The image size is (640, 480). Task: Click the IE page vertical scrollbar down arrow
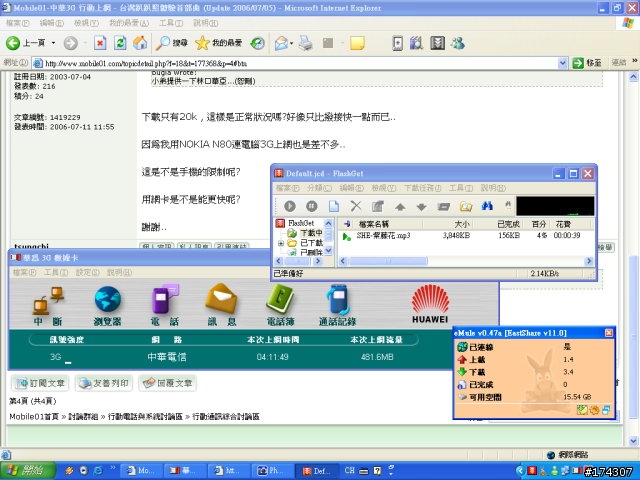633,441
